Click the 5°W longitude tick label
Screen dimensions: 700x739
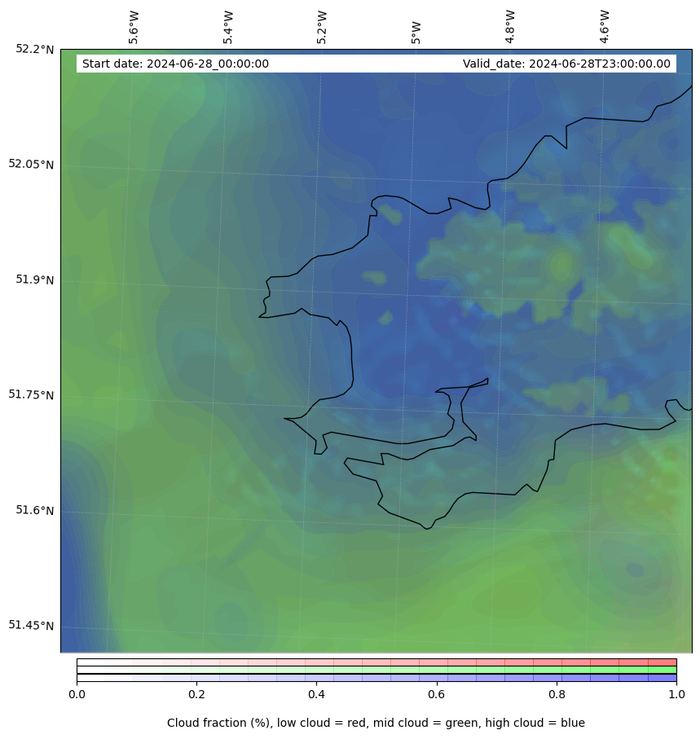(x=416, y=33)
